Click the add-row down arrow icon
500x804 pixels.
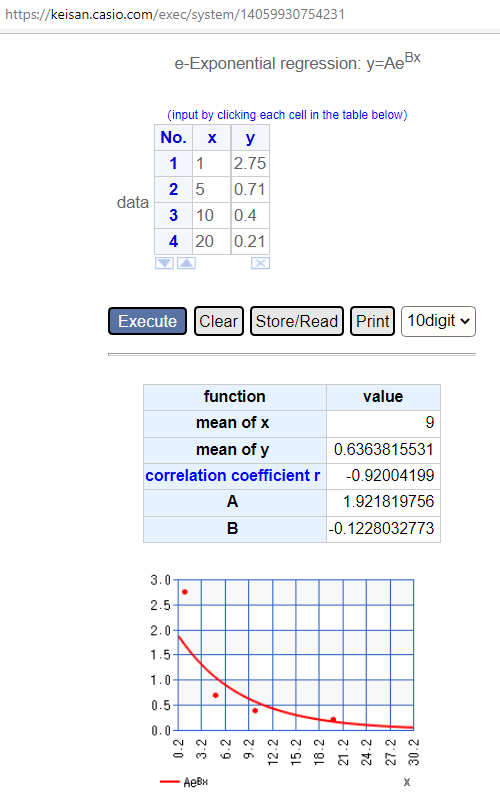click(x=164, y=263)
